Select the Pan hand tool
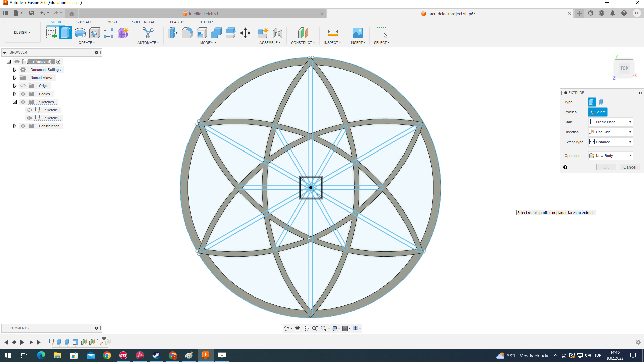This screenshot has height=362, width=644. [306, 328]
